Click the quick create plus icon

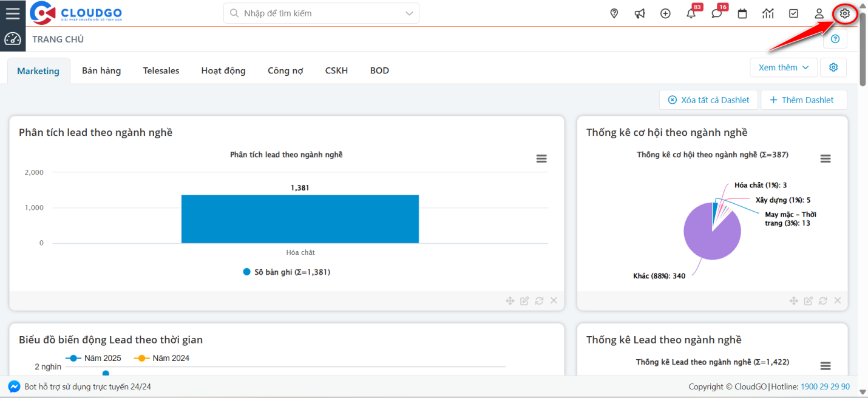point(665,13)
